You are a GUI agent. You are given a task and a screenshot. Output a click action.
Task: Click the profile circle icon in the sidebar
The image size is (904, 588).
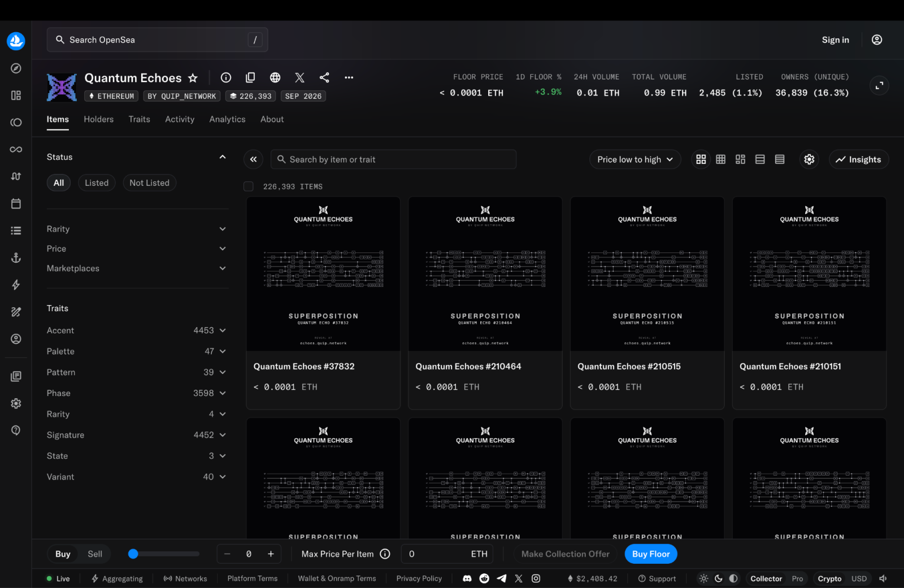[16, 339]
